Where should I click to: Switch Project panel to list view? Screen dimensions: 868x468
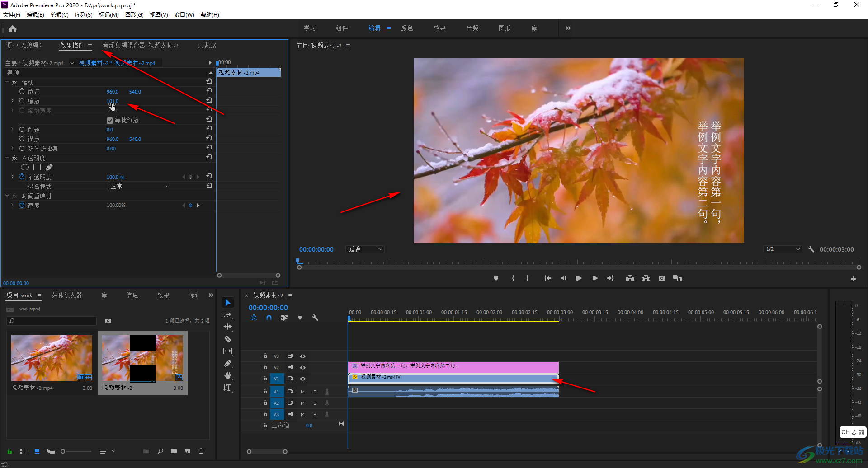(24, 451)
